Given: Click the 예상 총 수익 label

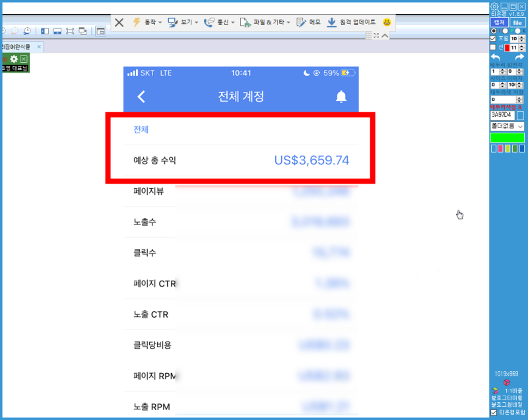Looking at the screenshot, I should 154,160.
